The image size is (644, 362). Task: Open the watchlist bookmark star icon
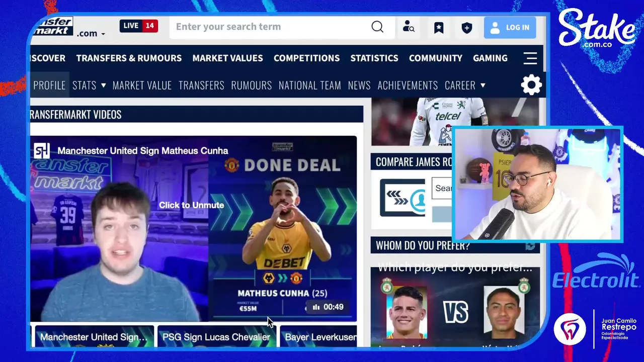click(439, 27)
